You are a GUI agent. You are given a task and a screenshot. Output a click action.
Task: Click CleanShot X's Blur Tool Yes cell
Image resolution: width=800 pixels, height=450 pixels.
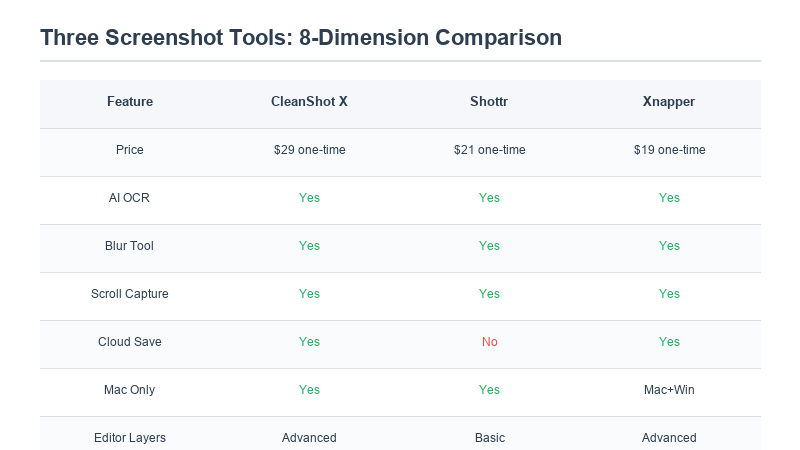pyautogui.click(x=309, y=245)
